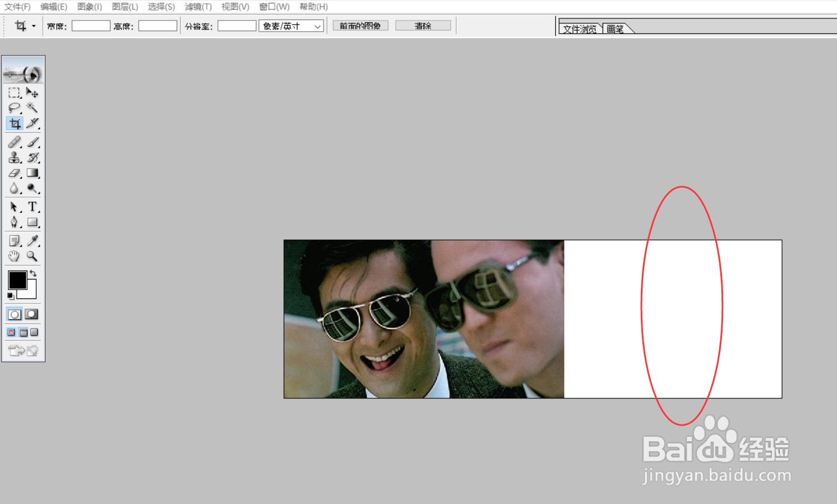Switch to Standard Screen mode

(12, 332)
